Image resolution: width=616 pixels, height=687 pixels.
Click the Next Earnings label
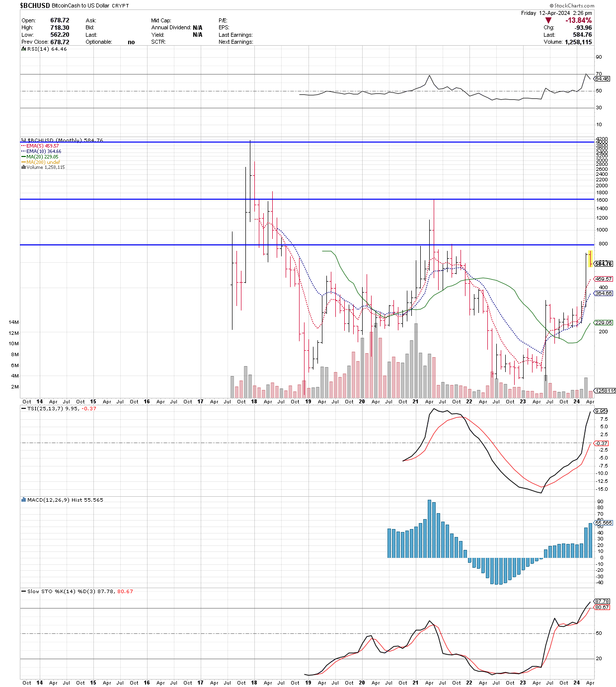236,42
